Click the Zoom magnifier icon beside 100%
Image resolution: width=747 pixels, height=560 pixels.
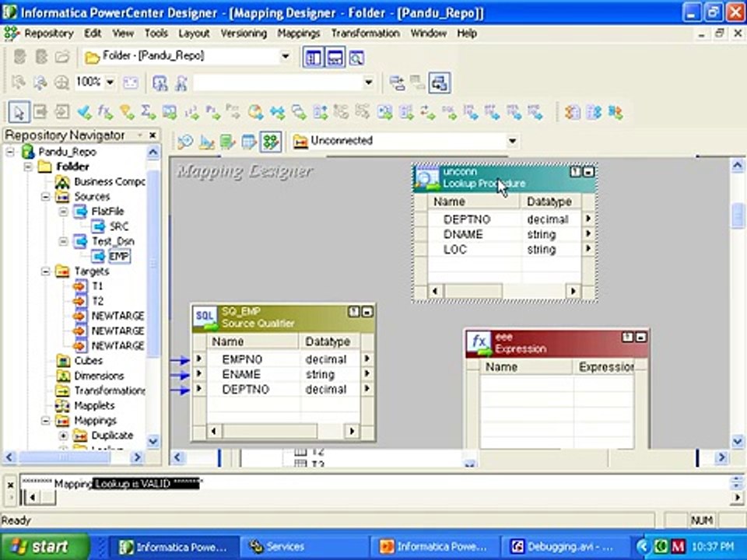61,83
